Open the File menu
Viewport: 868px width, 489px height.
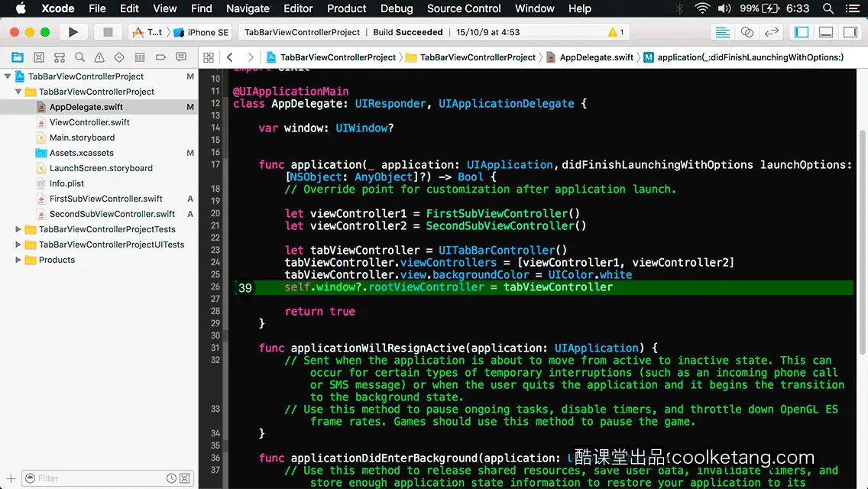(97, 8)
